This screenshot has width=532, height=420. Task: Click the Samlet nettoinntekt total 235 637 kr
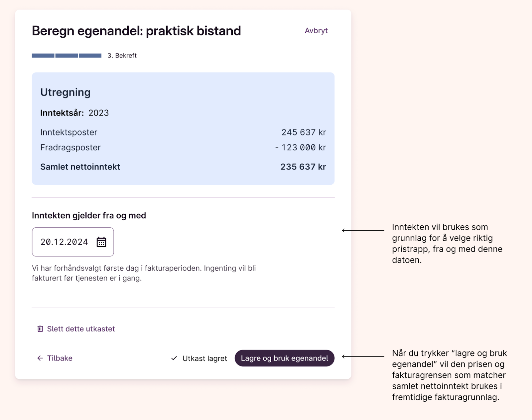point(303,167)
